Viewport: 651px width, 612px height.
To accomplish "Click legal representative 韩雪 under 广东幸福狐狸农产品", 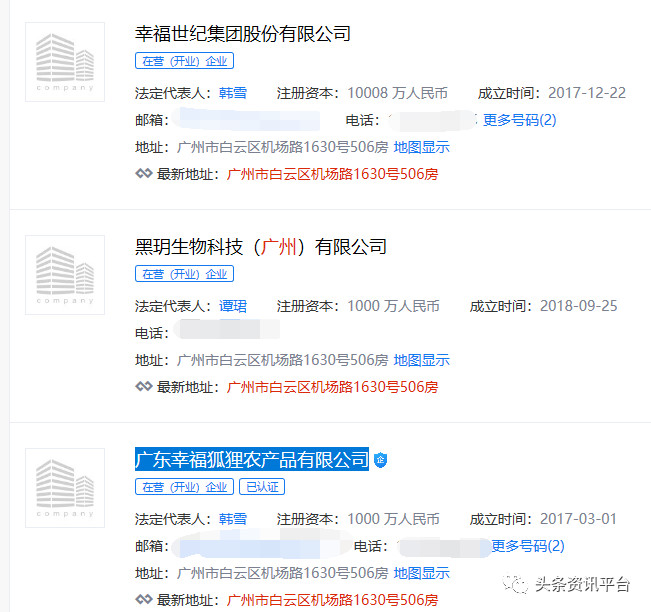I will tap(233, 519).
